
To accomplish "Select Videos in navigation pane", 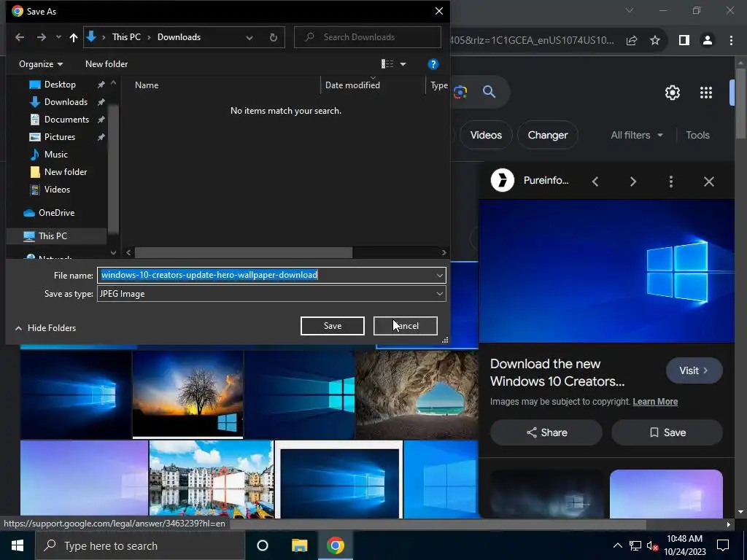I will (x=57, y=190).
